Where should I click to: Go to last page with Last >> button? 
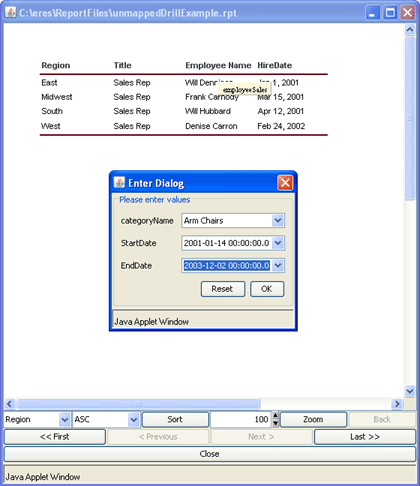click(x=365, y=437)
